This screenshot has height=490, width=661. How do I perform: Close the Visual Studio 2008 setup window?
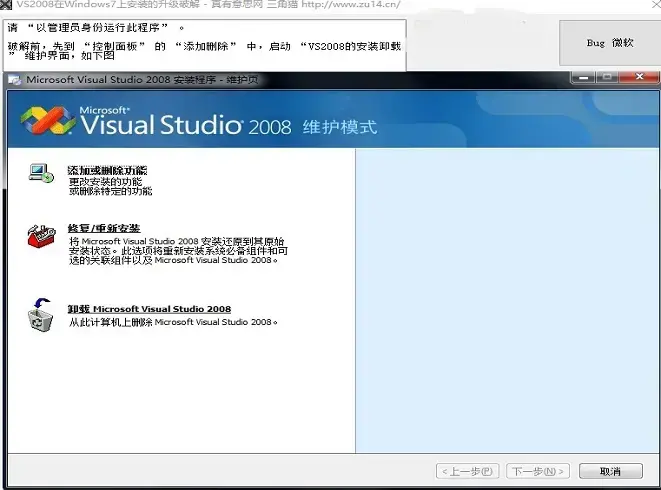[x=639, y=77]
